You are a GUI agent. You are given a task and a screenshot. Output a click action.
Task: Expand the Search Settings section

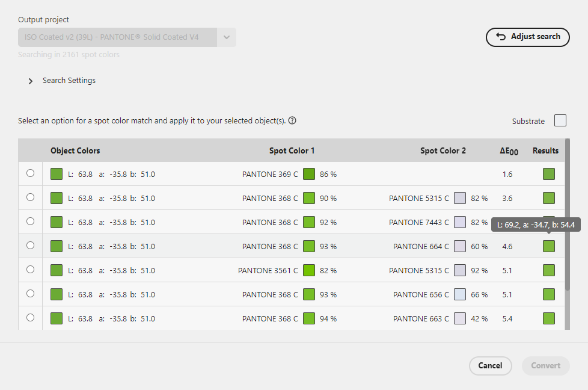(31, 81)
